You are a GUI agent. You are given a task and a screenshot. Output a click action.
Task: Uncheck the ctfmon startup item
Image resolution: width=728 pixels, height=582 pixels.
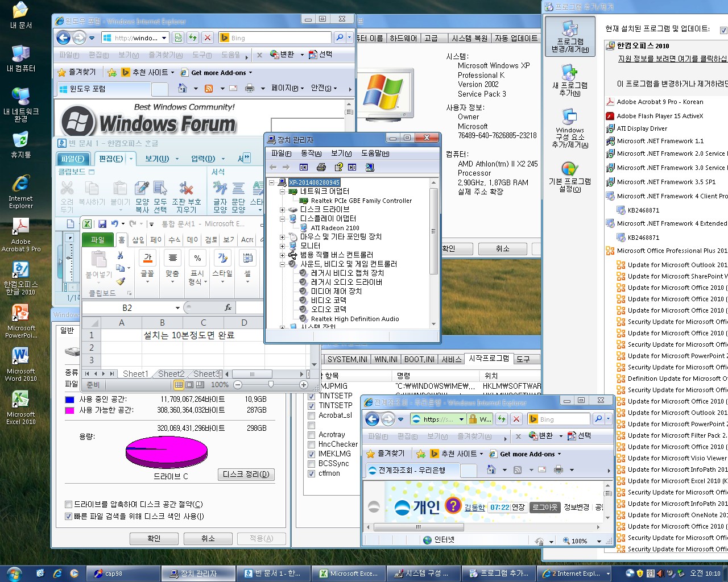click(x=311, y=473)
